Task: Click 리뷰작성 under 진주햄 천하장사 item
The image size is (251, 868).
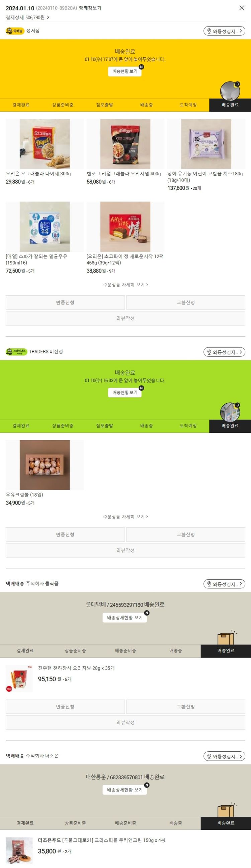Action: pos(125,722)
